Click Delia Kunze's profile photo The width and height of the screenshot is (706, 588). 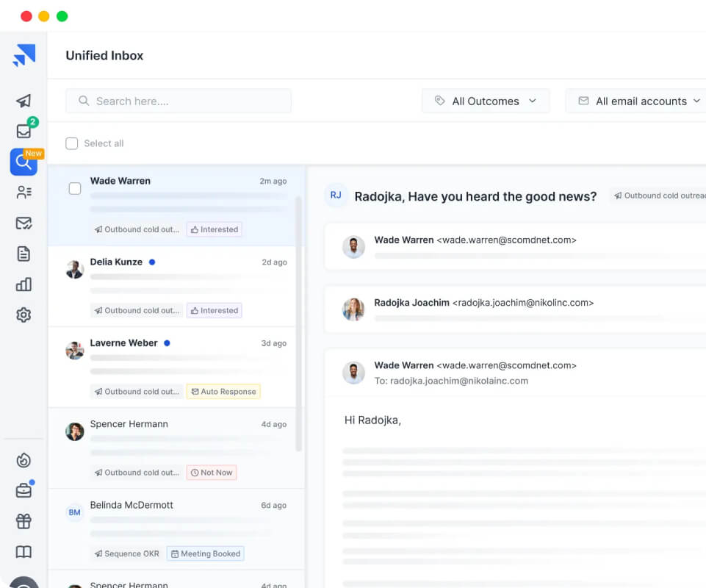point(75,270)
